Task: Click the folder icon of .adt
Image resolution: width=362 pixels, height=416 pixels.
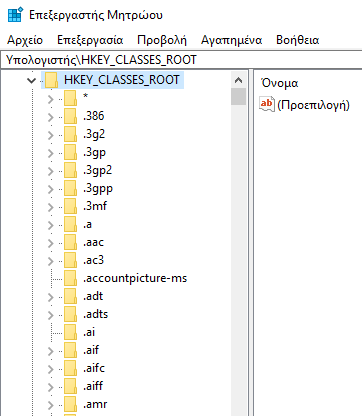Action: tap(70, 296)
